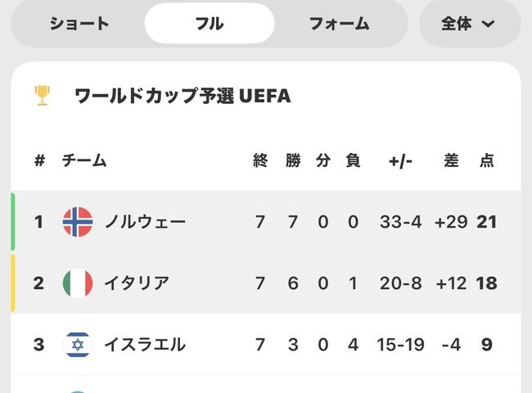Open the イスラエル team page
Screen dimensions: 532x393
[x=145, y=345]
